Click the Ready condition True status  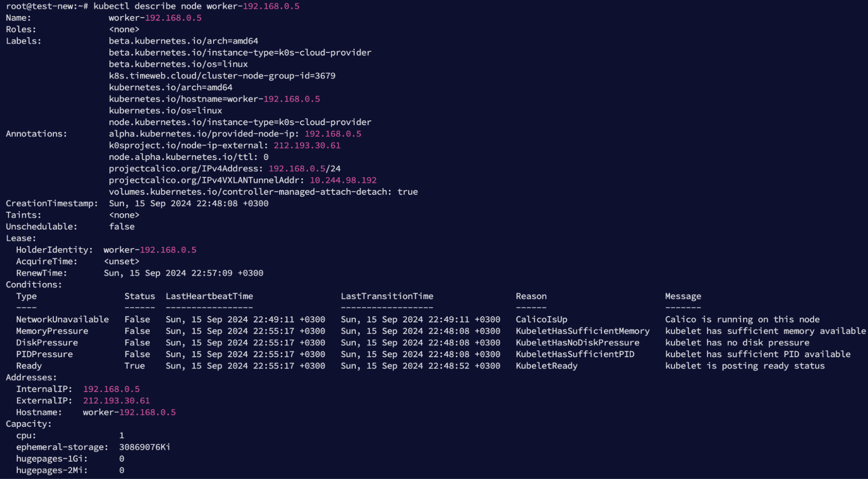[134, 366]
